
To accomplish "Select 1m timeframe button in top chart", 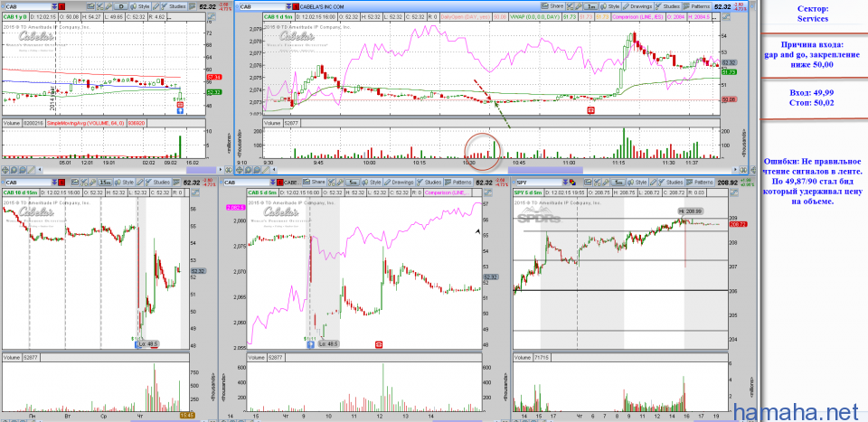I will click(591, 6).
